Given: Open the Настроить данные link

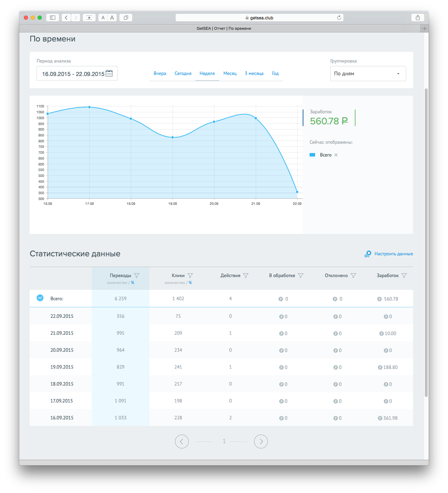Looking at the screenshot, I should tap(394, 254).
